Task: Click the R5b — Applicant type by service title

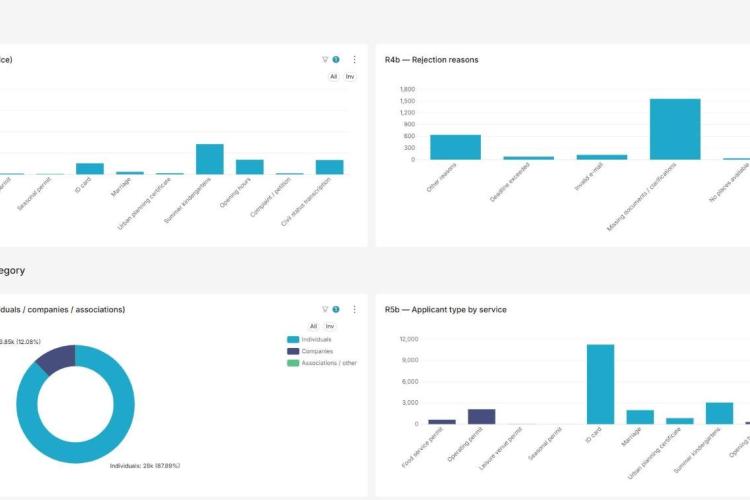Action: [446, 310]
